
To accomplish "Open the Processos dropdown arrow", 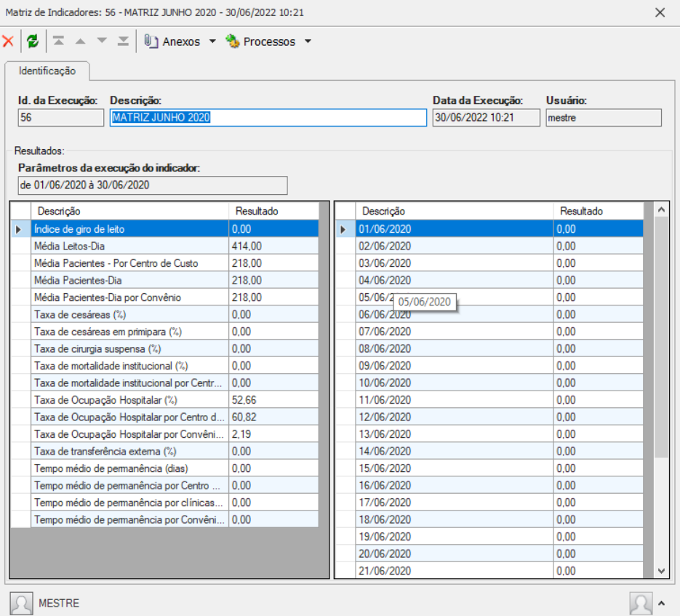I will [308, 41].
